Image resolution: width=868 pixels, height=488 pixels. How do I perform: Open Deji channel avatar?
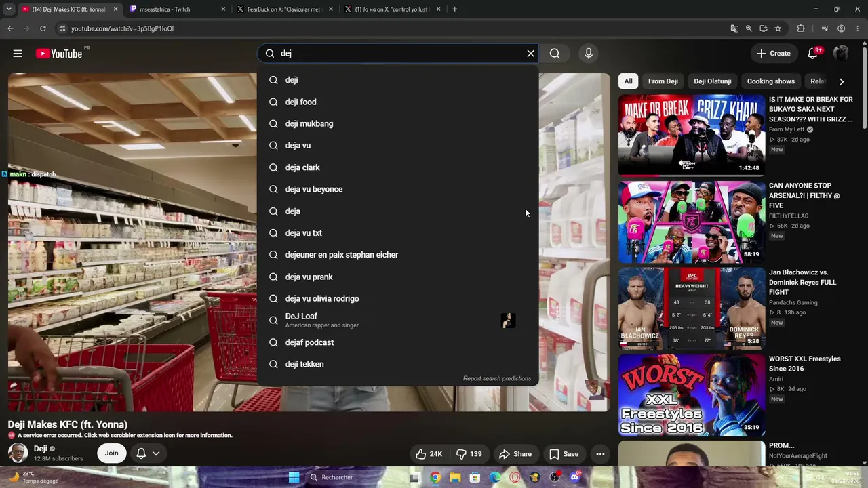pos(18,453)
